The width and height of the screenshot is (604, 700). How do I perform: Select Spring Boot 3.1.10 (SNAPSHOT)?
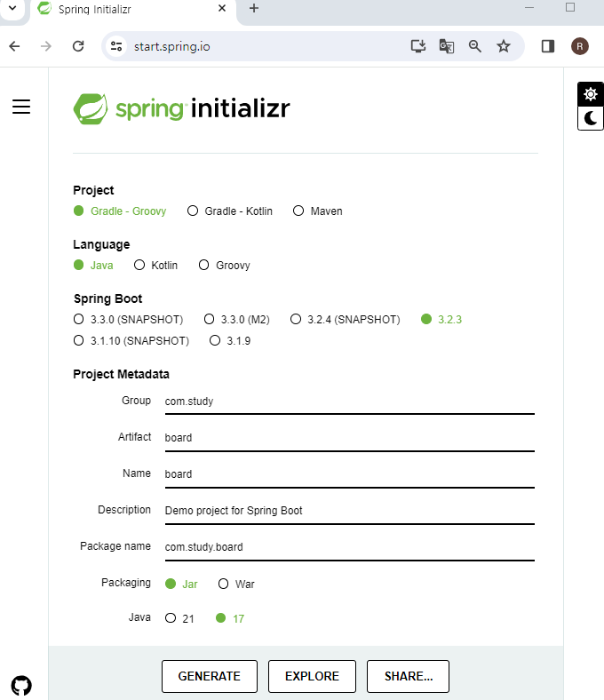point(131,340)
